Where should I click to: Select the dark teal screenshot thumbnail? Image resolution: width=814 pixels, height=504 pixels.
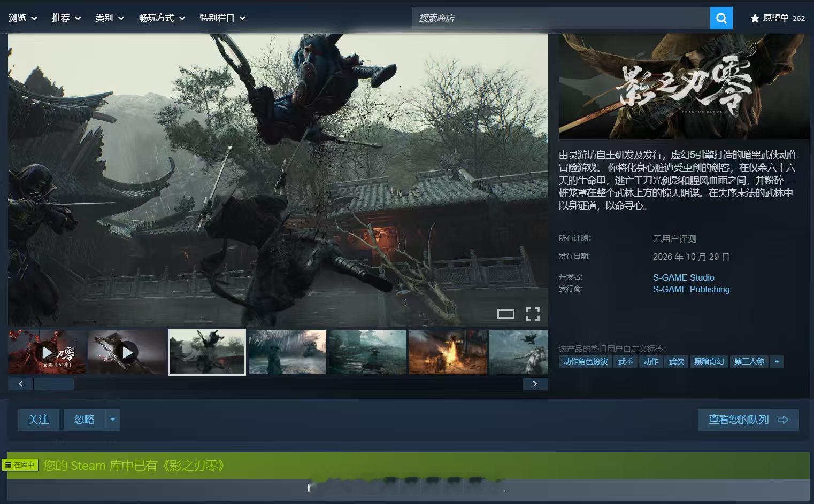[368, 352]
